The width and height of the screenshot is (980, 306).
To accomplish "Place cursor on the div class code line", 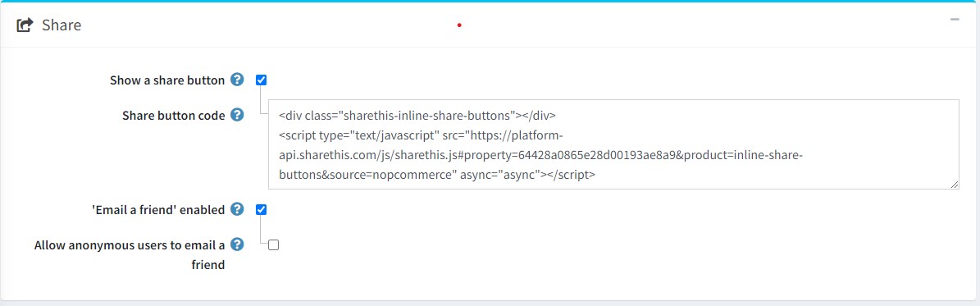I will point(417,115).
